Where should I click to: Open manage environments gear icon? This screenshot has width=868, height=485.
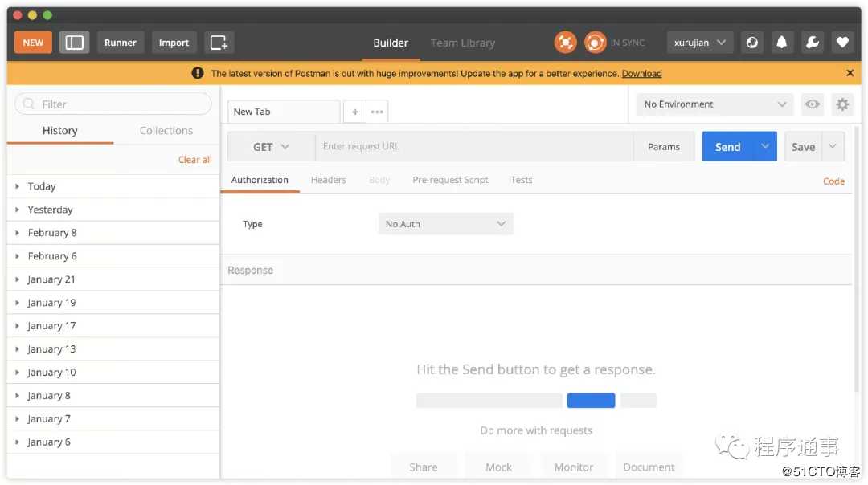pyautogui.click(x=841, y=104)
